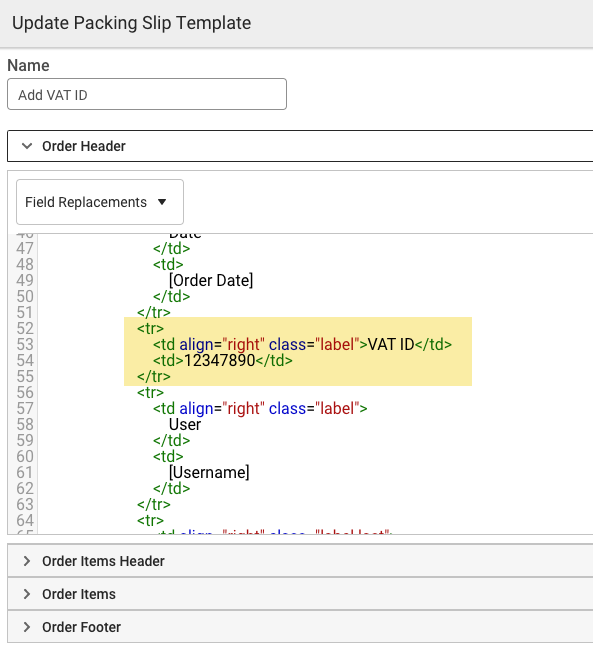
Task: Click line number 56 in gutter
Action: (25, 392)
